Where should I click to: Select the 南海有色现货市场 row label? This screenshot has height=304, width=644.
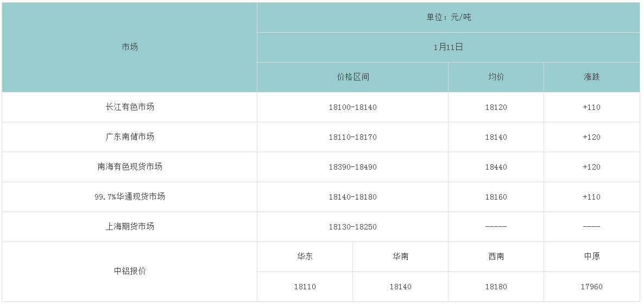pos(130,167)
